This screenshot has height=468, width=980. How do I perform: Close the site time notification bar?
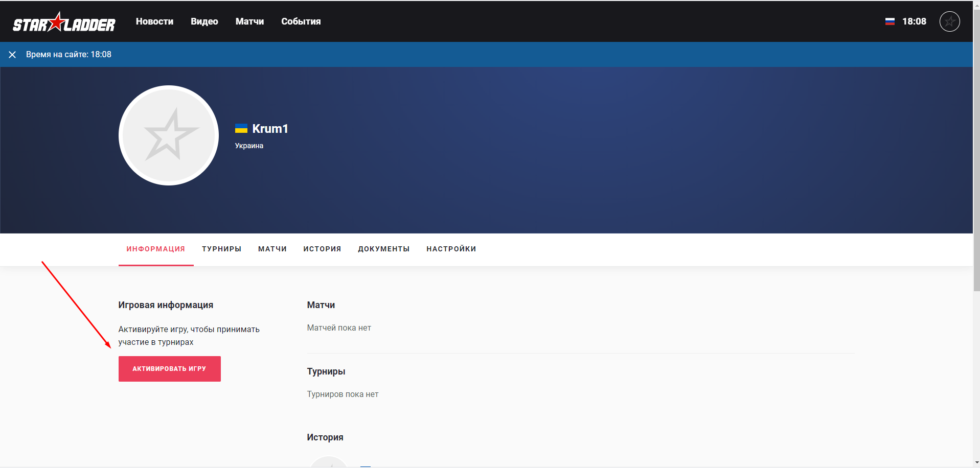coord(12,55)
